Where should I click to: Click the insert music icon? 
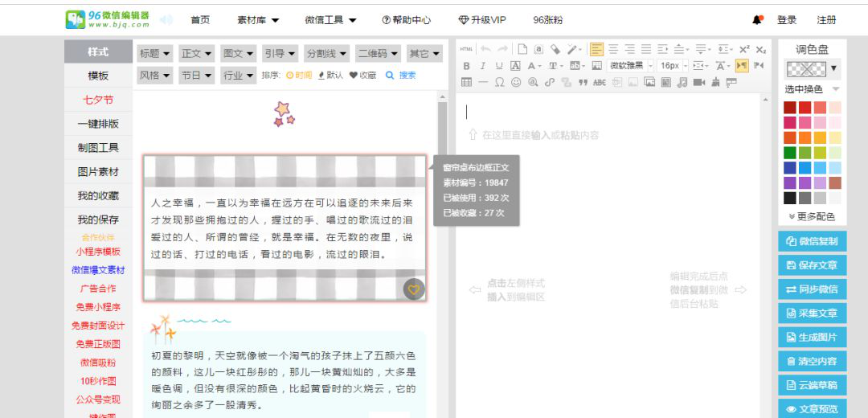pyautogui.click(x=682, y=82)
